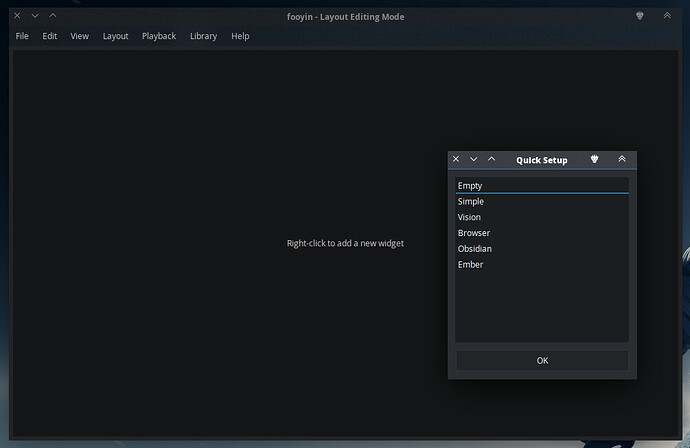Viewport: 690px width, 448px height.
Task: Minimize the fooyin main window
Action: tap(35, 16)
